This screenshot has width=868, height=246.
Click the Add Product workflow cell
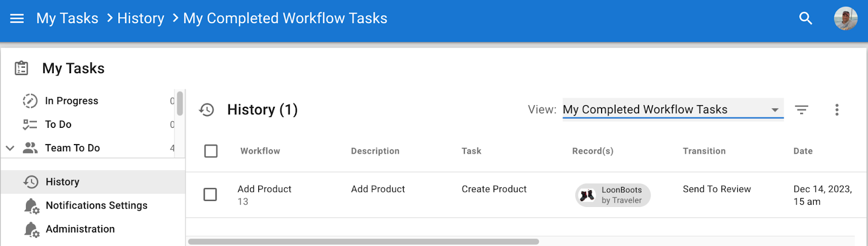(264, 195)
